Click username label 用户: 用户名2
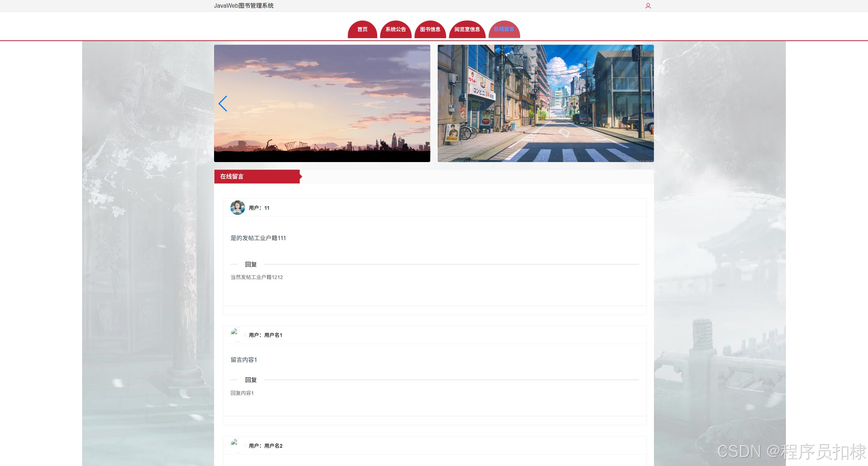 pos(265,446)
